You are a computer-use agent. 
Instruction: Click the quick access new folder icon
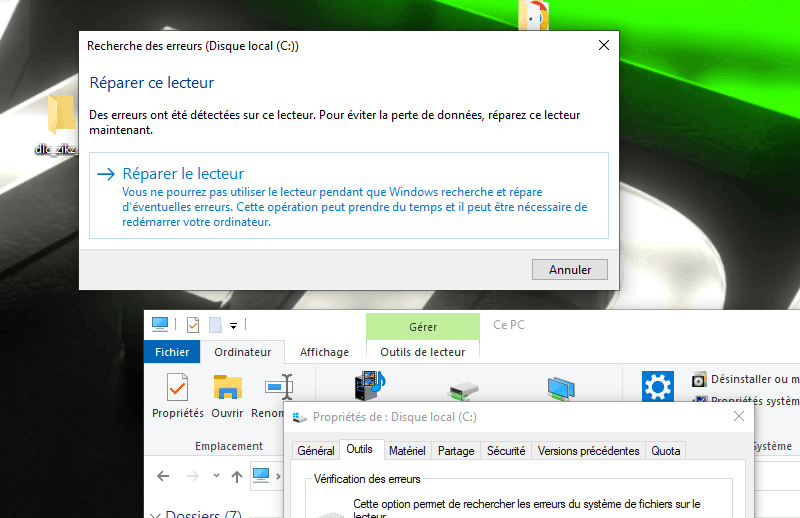tap(215, 325)
